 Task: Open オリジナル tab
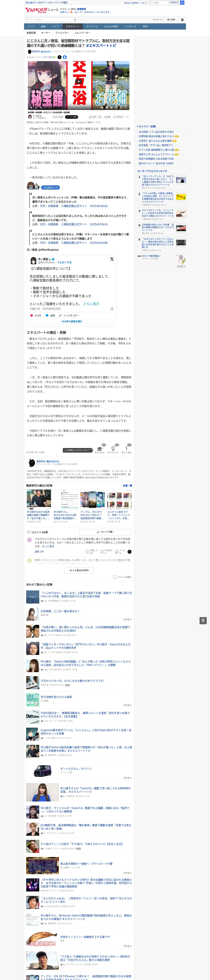tap(92, 27)
